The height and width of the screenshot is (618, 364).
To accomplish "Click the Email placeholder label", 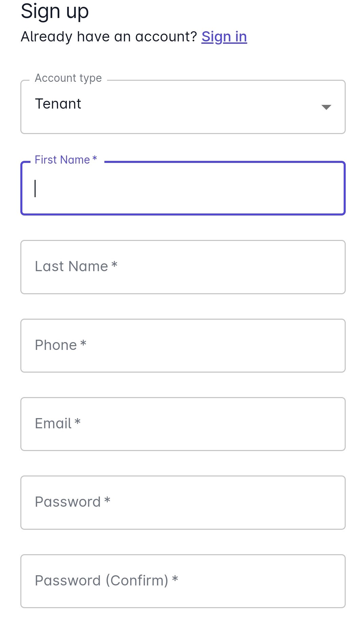I will pos(58,424).
